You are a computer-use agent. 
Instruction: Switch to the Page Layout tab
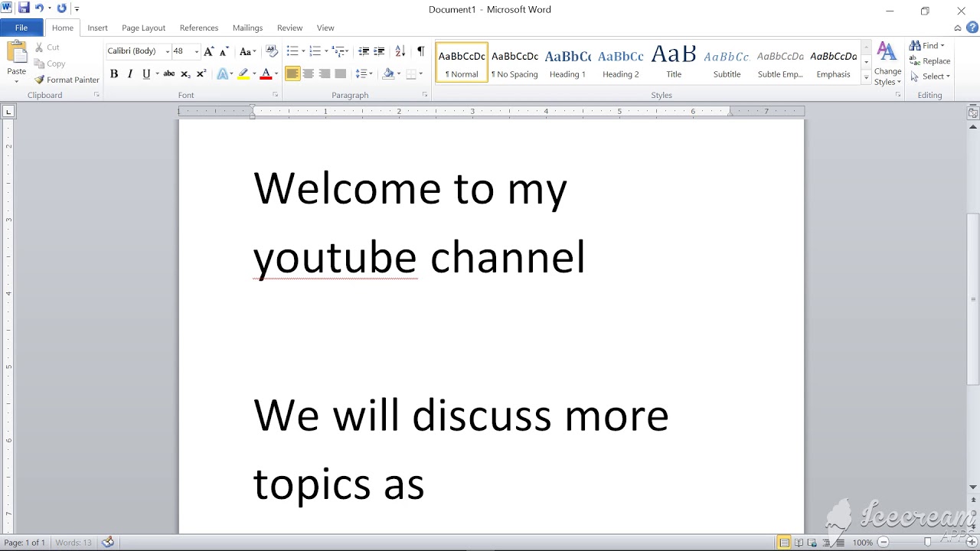[143, 28]
